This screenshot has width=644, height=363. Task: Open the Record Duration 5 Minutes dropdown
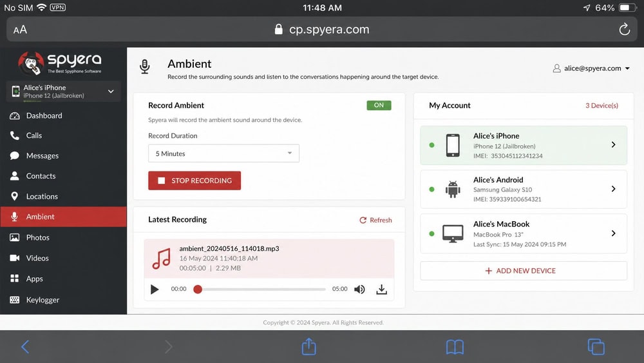pos(223,153)
